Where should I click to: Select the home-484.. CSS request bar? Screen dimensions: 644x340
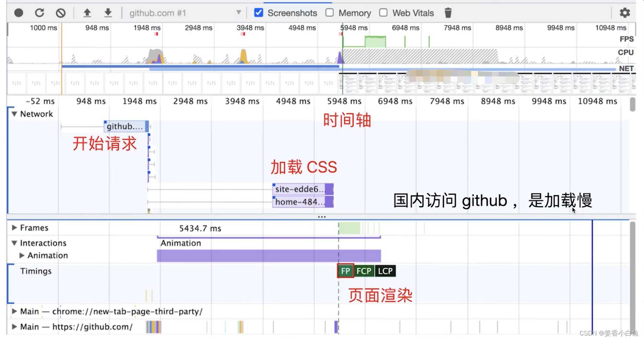point(303,202)
